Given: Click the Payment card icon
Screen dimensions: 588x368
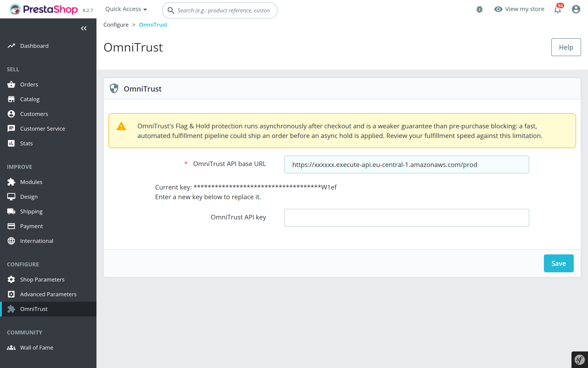Looking at the screenshot, I should click(x=11, y=226).
